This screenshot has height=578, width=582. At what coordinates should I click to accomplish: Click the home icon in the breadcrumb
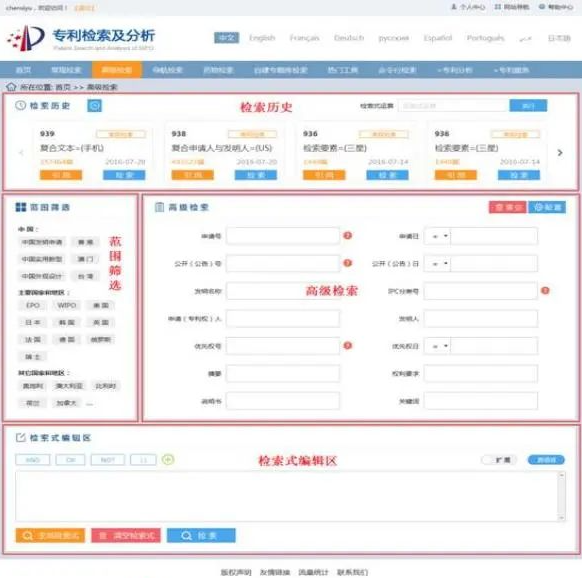click(x=11, y=87)
